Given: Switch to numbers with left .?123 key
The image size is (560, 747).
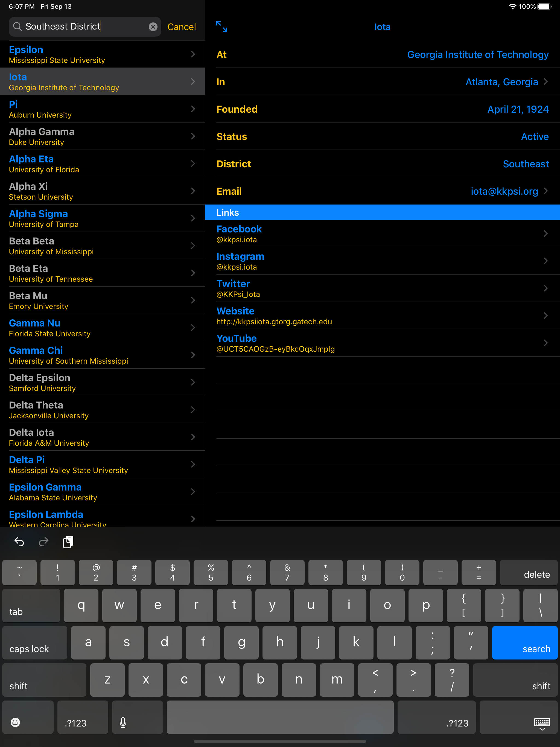Looking at the screenshot, I should point(83,717).
